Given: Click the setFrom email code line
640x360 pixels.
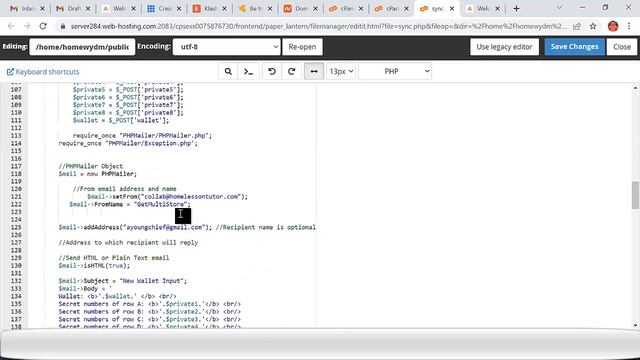Looking at the screenshot, I should point(167,197).
